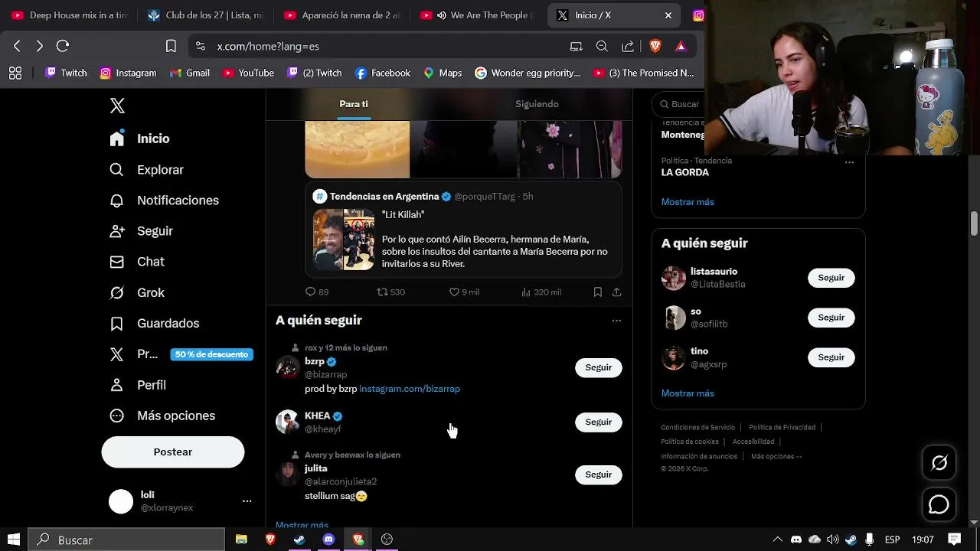The height and width of the screenshot is (551, 980).
Task: Open Steam from the taskbar
Action: coord(299,540)
